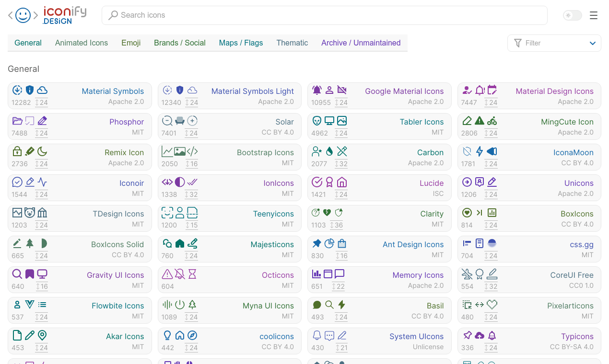
Task: Click cloud upload icon in Typicons card
Action: [x=480, y=335]
